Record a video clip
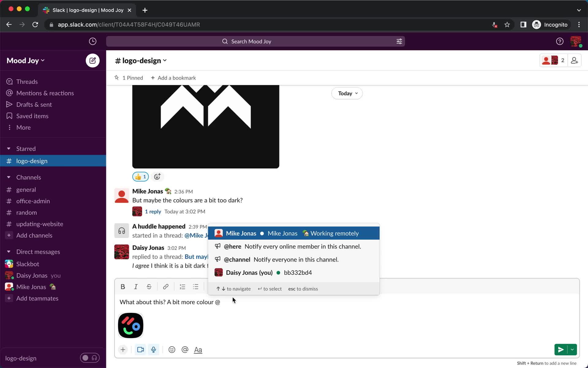 141,350
